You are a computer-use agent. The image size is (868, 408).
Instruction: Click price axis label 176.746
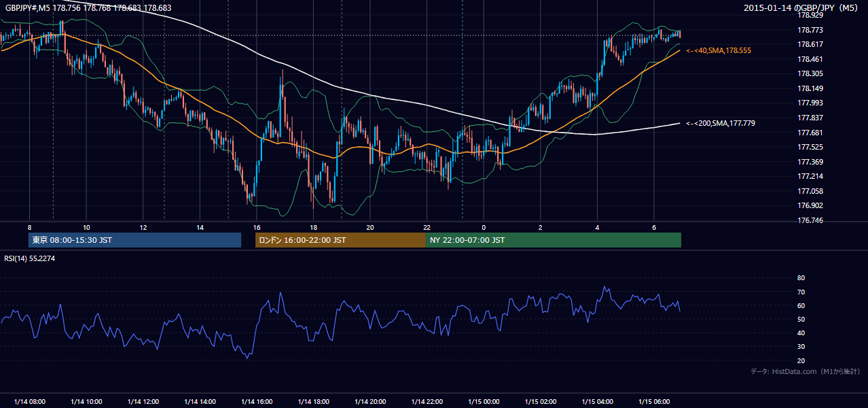pos(811,221)
